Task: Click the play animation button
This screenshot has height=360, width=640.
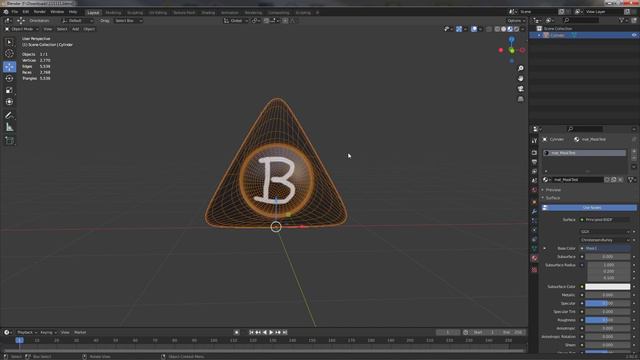Action: click(x=271, y=332)
